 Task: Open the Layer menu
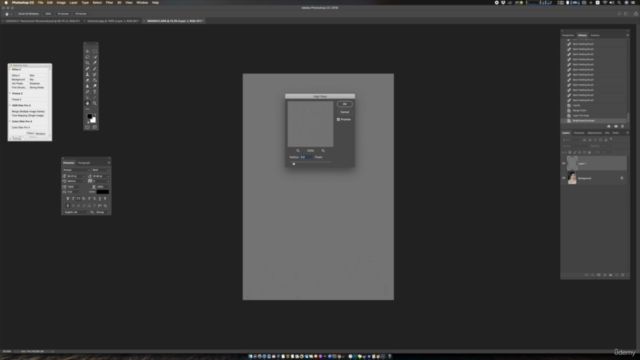pos(73,2)
